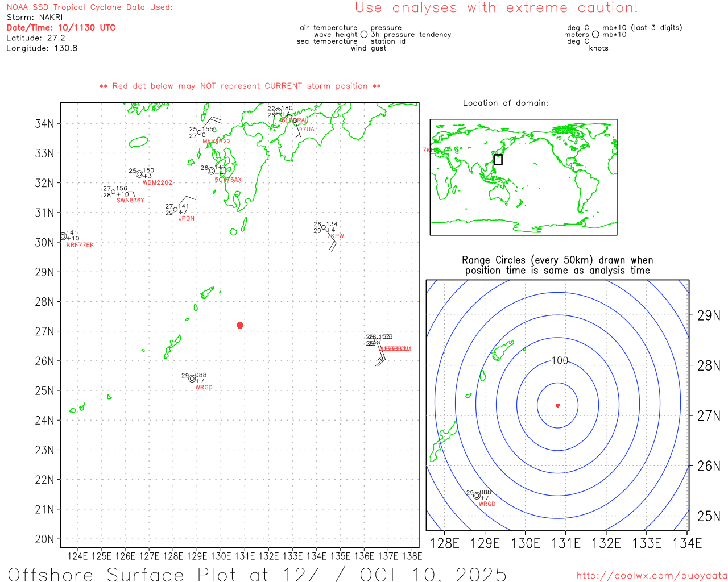Open the coolwx.com/buoydata link
728x582 pixels.
652,576
